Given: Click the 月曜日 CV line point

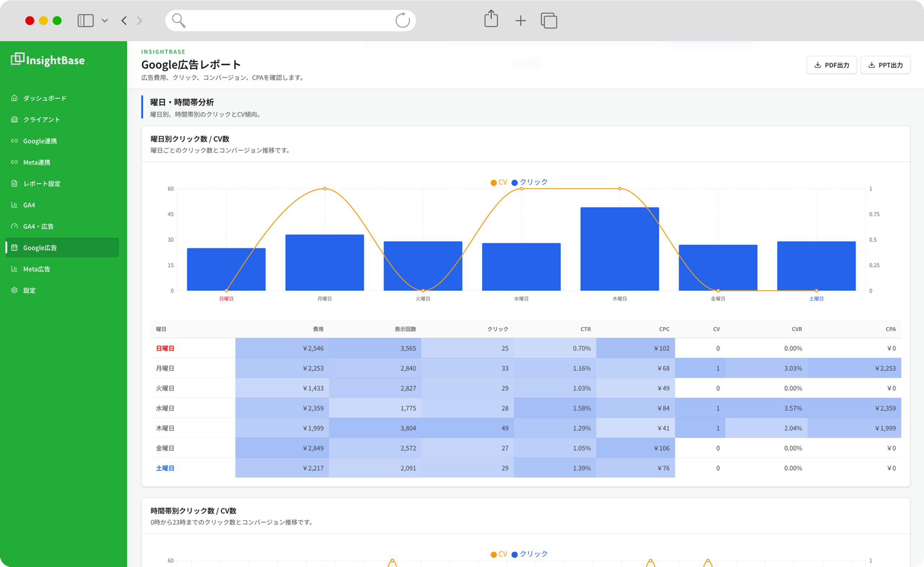Looking at the screenshot, I should 325,189.
